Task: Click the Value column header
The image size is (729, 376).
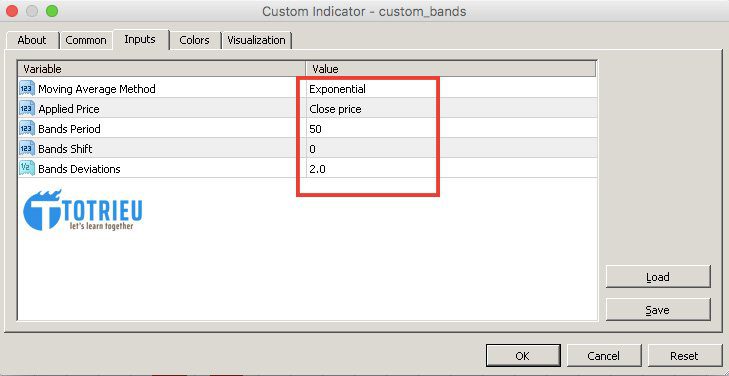Action: tap(451, 69)
